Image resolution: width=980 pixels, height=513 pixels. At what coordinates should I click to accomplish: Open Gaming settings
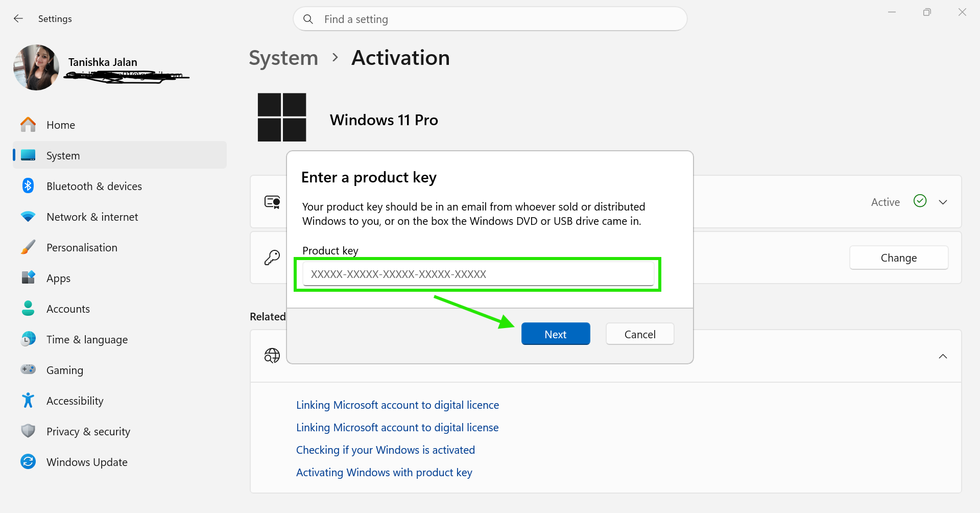coord(119,370)
